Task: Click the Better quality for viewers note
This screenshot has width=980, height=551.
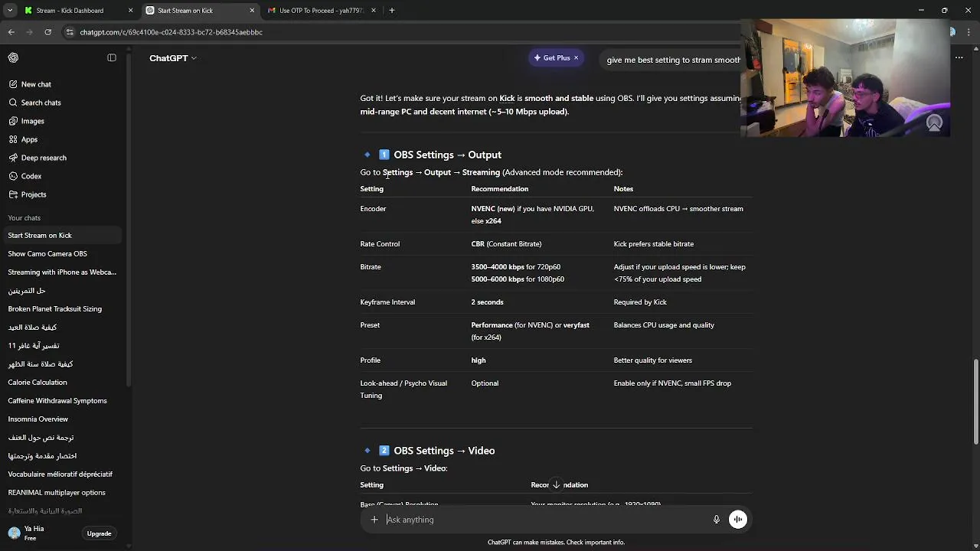Action: tap(652, 360)
